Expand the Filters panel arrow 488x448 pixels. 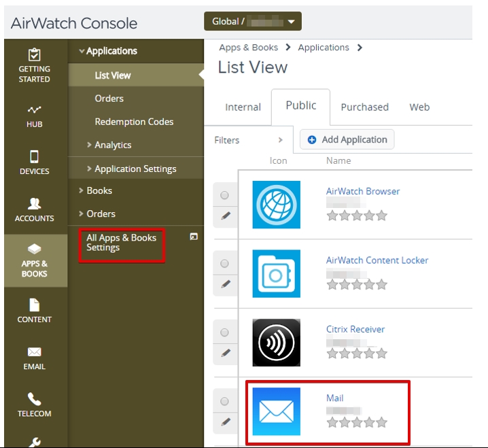point(280,140)
